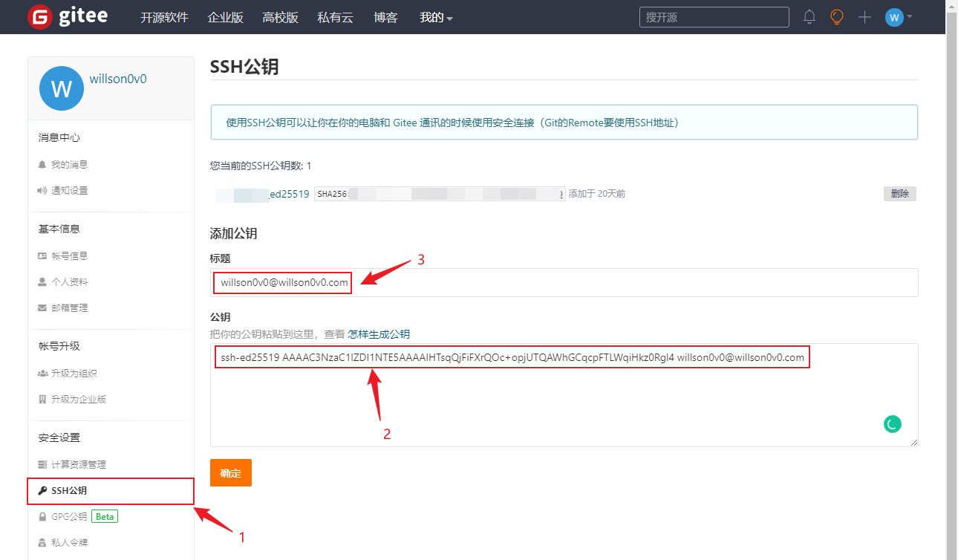Click the Gitee logo in header

click(68, 17)
